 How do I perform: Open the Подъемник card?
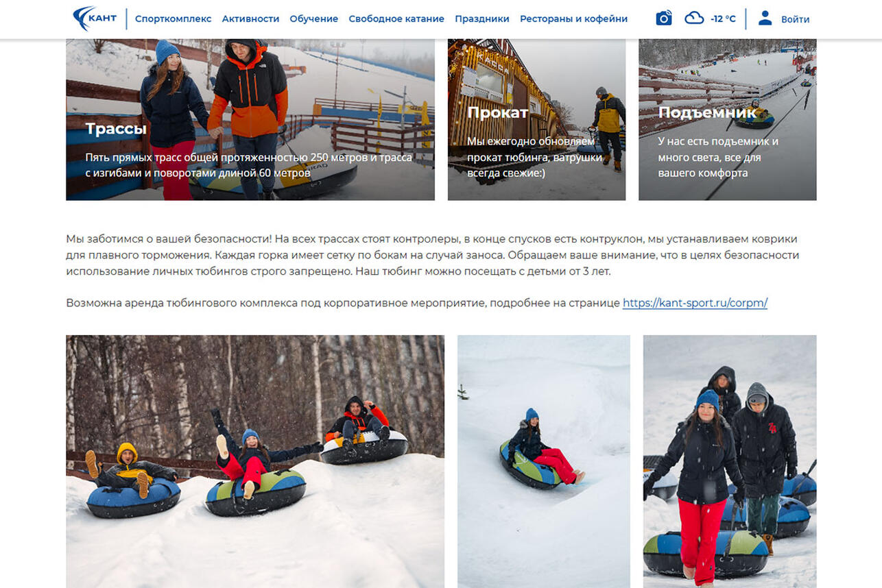tap(727, 119)
